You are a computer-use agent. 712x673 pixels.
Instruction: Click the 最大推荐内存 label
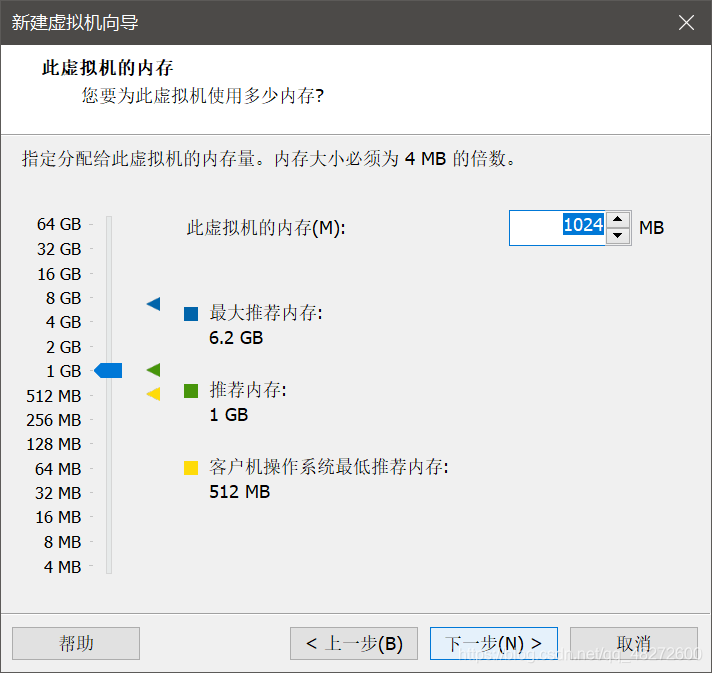(x=266, y=313)
